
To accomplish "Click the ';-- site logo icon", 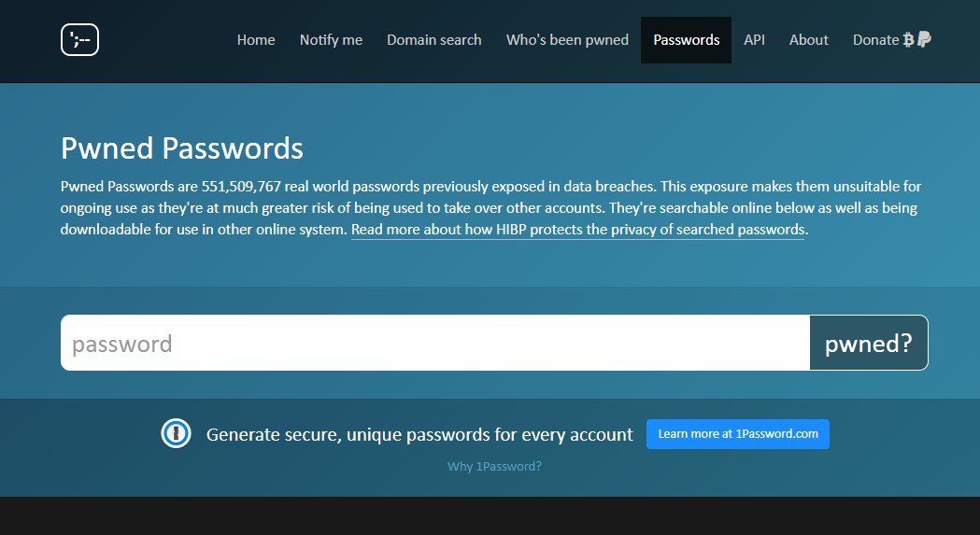I will pos(79,39).
